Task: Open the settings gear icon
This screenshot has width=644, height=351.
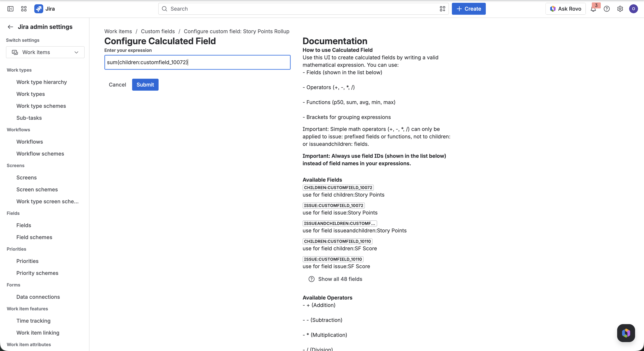Action: 620,9
